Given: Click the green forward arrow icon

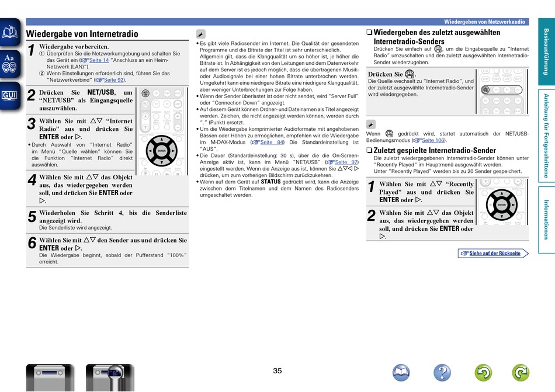Looking at the screenshot, I should pos(521,373).
